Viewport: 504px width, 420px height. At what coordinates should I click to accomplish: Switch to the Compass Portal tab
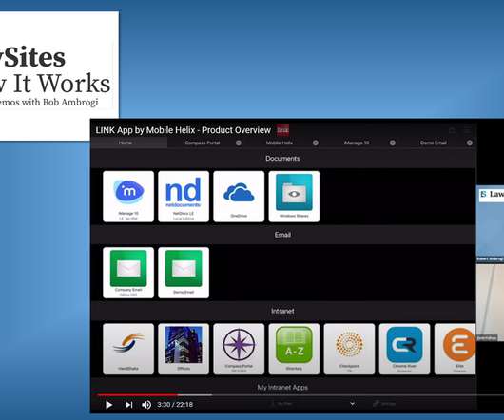pos(203,143)
